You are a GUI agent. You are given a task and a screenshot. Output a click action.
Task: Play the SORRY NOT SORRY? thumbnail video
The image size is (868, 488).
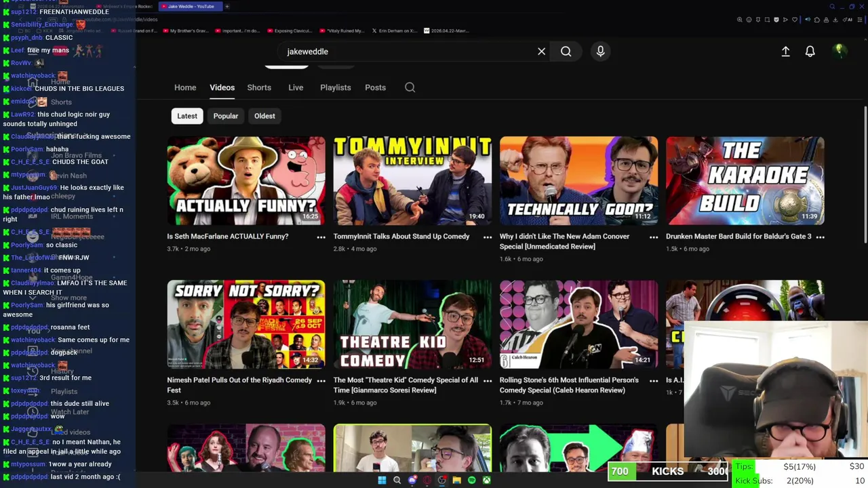point(246,324)
